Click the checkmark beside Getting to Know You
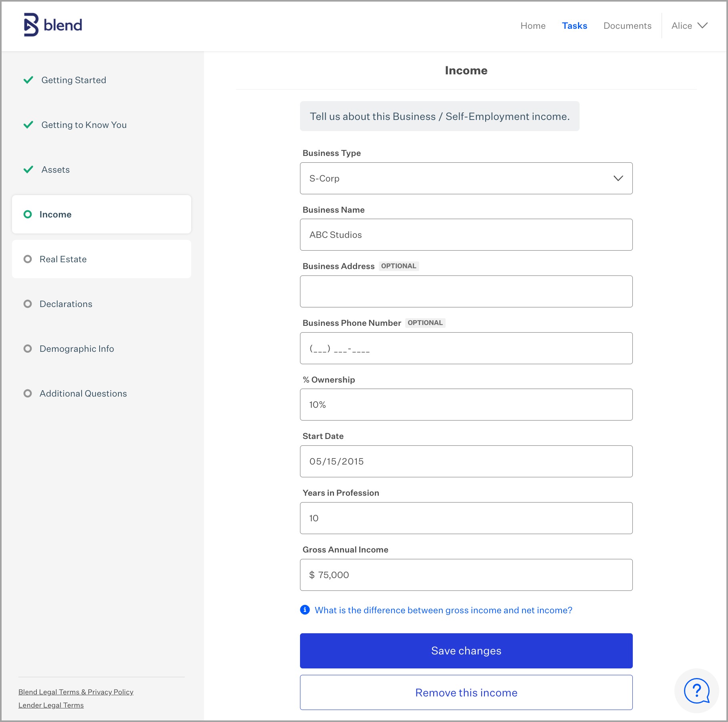 coord(28,125)
